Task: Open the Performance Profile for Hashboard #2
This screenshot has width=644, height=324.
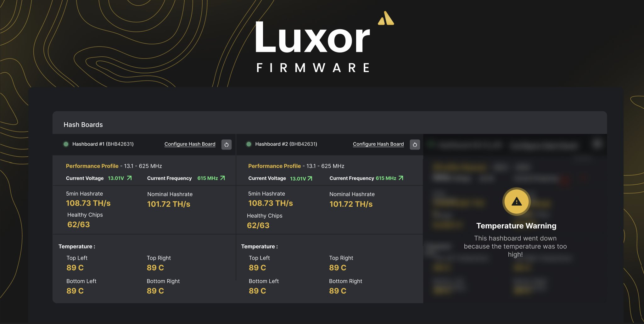Action: 274,166
